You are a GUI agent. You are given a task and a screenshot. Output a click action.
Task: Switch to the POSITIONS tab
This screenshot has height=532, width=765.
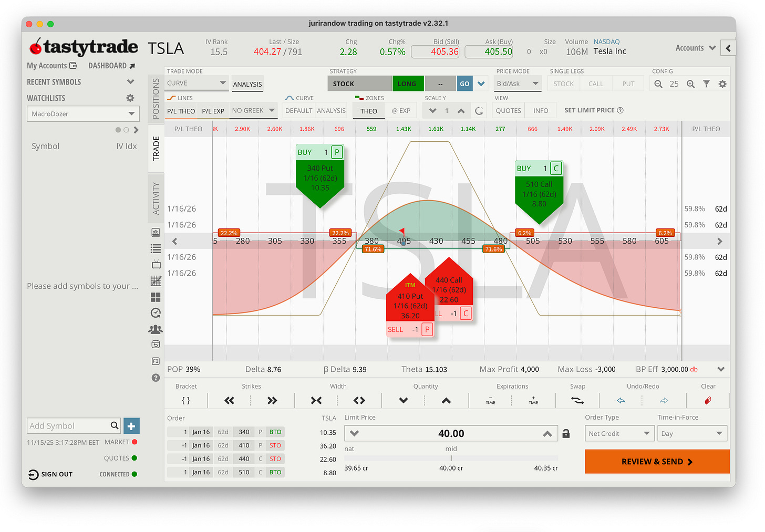[x=156, y=98]
